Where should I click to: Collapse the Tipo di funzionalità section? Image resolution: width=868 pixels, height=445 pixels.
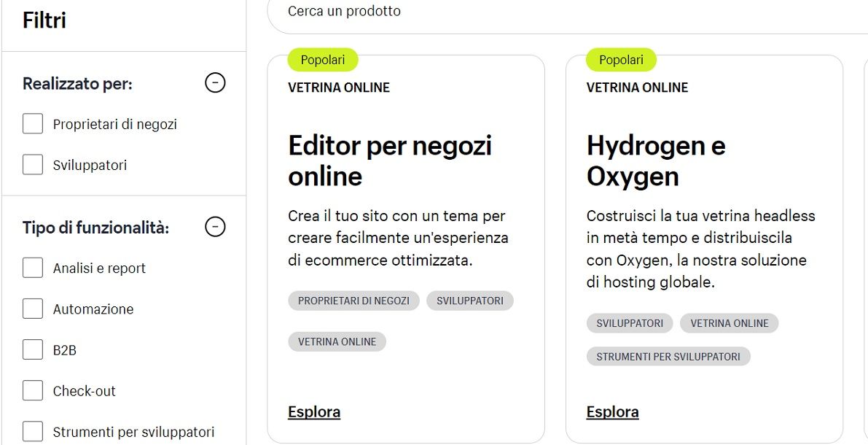click(x=215, y=227)
